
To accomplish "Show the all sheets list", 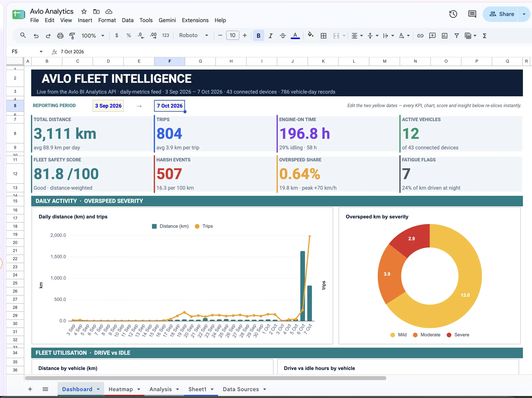I will point(45,389).
